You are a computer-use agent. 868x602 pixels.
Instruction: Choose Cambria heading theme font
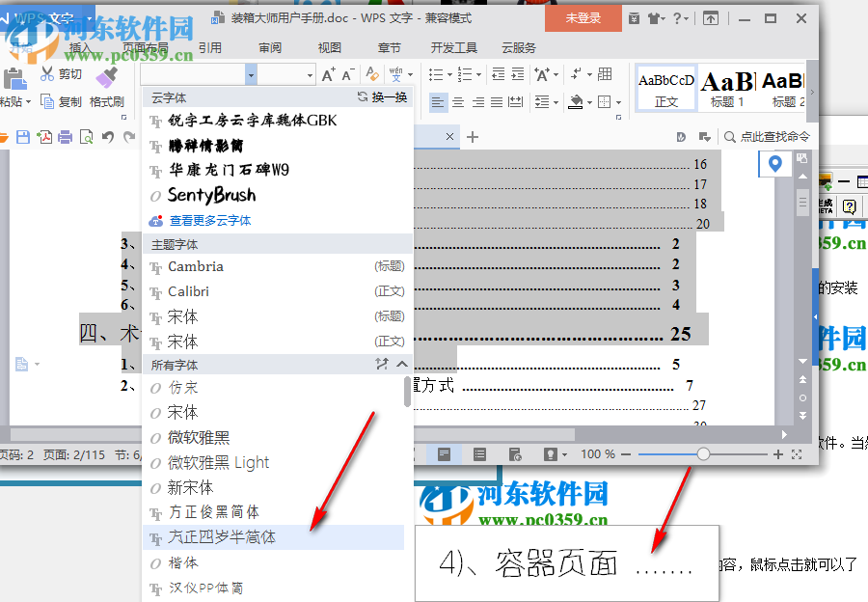click(278, 267)
